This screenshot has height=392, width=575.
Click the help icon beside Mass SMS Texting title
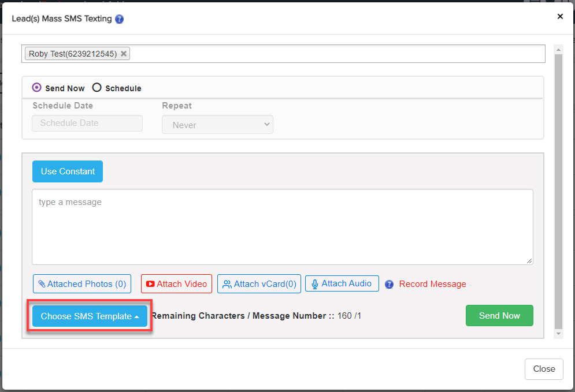tap(119, 19)
